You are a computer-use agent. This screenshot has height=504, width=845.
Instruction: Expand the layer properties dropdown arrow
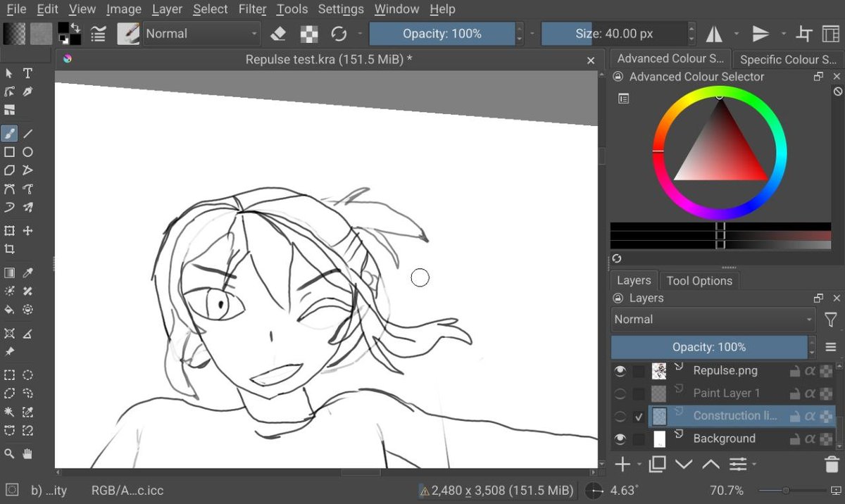[x=754, y=465]
